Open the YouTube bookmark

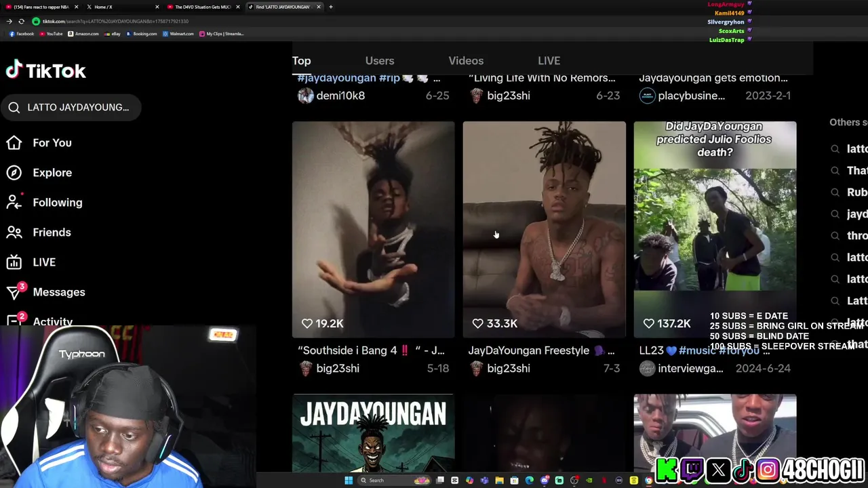(x=52, y=34)
